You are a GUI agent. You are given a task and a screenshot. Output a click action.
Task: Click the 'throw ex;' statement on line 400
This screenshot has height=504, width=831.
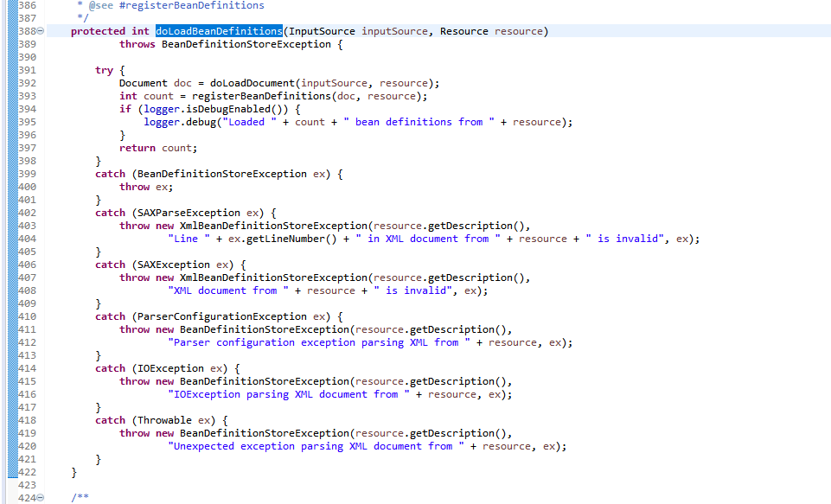tap(146, 187)
